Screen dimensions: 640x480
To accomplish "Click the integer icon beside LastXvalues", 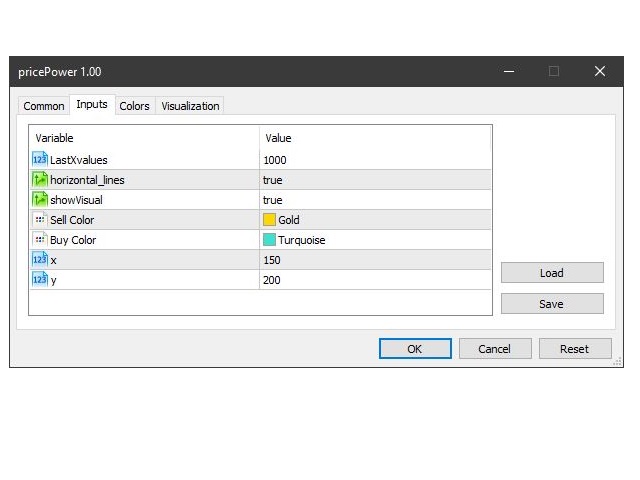I will [x=40, y=159].
